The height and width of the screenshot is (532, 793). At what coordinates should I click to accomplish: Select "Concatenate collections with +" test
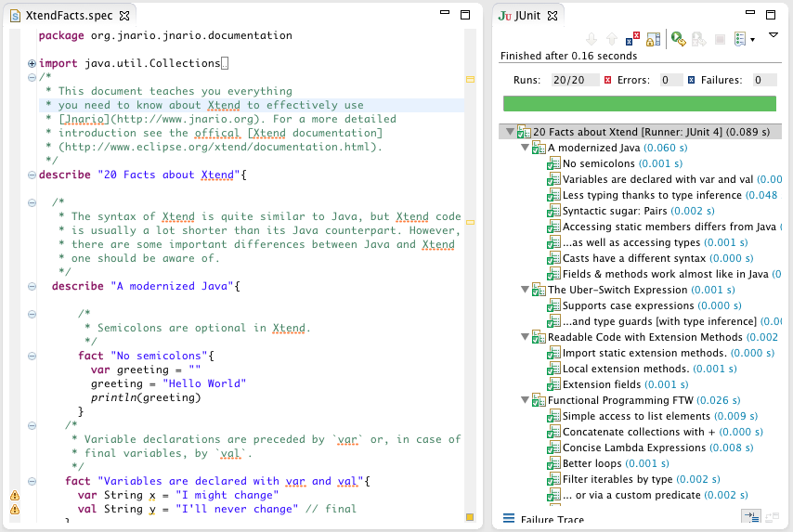pos(655,432)
